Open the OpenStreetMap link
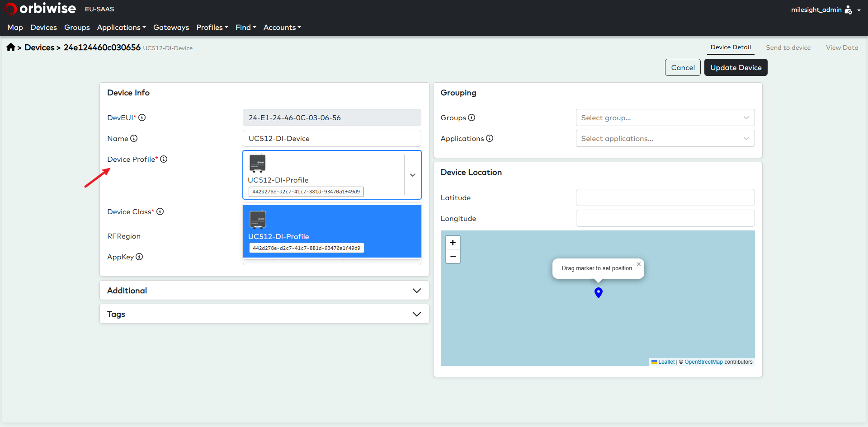This screenshot has height=427, width=868. [703, 362]
